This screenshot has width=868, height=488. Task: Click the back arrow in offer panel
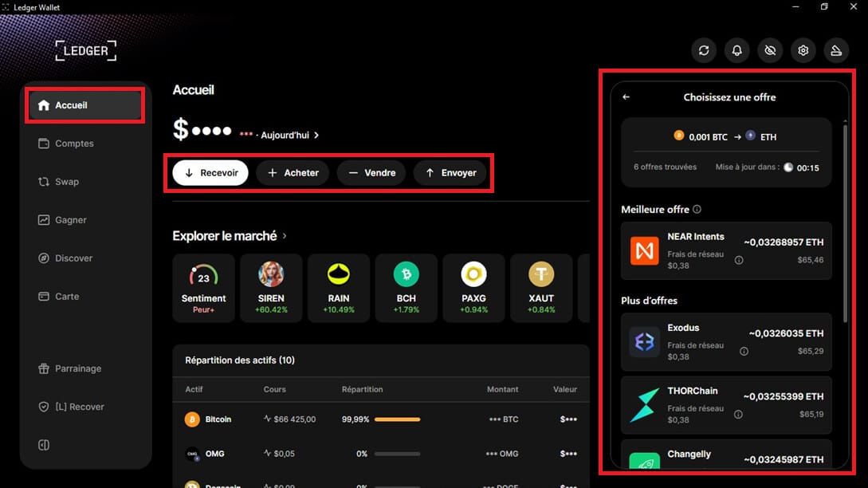(x=626, y=97)
